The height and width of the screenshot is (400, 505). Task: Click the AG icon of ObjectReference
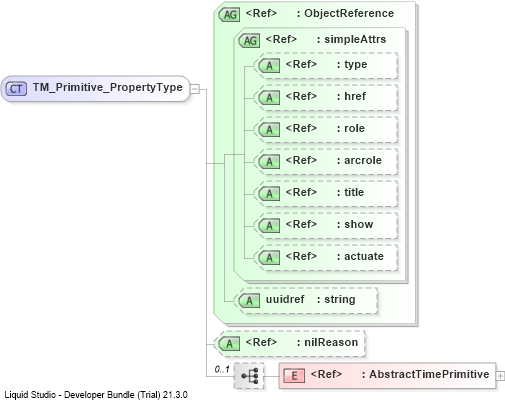tap(229, 15)
